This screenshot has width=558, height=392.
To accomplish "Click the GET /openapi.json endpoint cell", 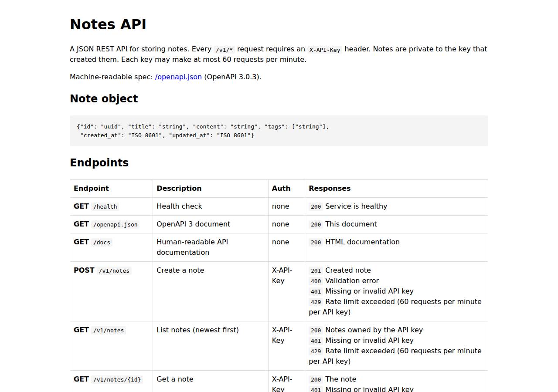I will click(x=111, y=224).
